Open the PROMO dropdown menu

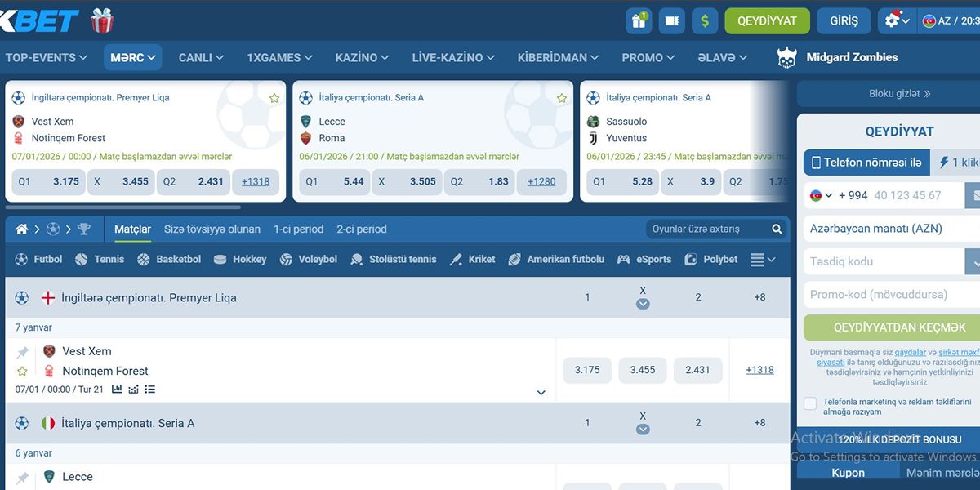coord(647,57)
